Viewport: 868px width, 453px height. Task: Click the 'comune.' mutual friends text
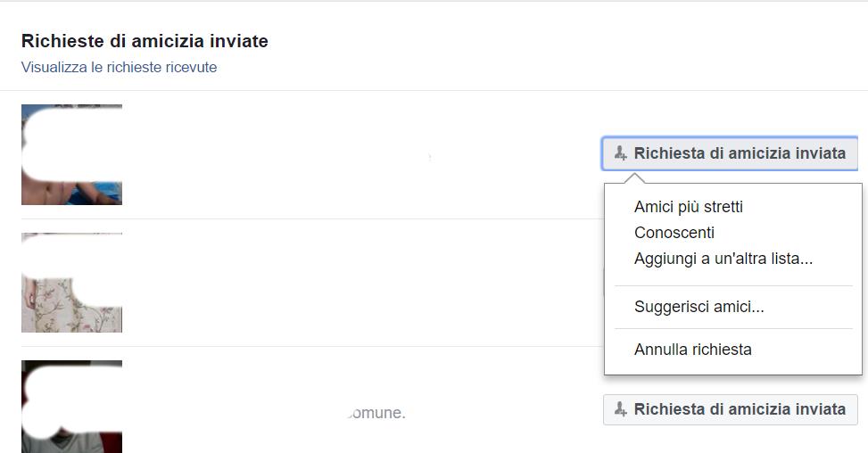pos(376,413)
